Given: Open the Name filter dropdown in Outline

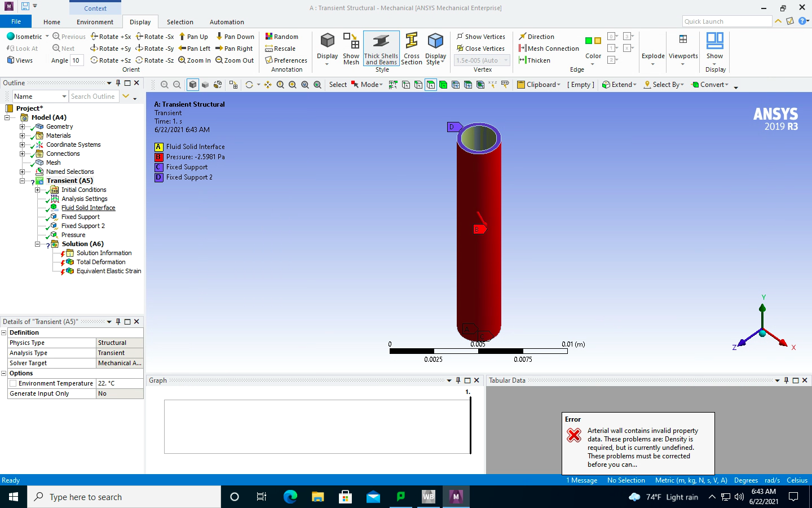Looking at the screenshot, I should tap(64, 97).
